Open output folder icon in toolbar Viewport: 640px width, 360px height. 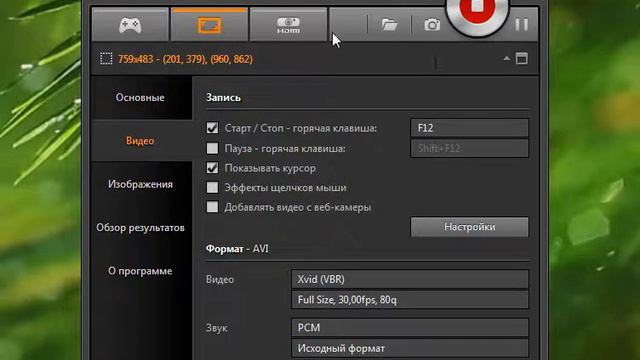tap(389, 25)
